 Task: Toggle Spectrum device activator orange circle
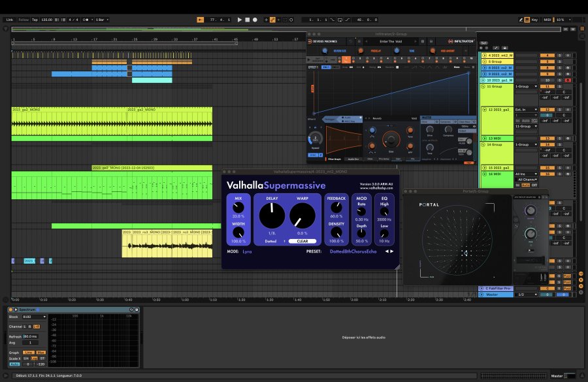[10, 310]
